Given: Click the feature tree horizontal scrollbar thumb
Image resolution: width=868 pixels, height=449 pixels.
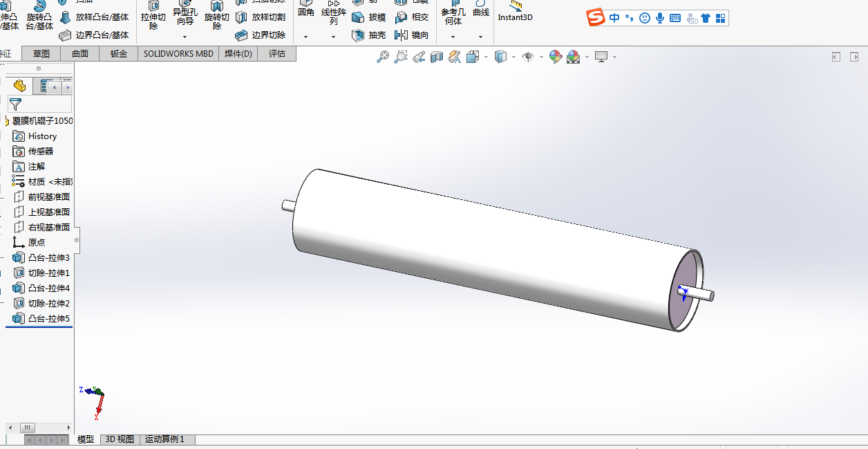Looking at the screenshot, I should tap(27, 428).
